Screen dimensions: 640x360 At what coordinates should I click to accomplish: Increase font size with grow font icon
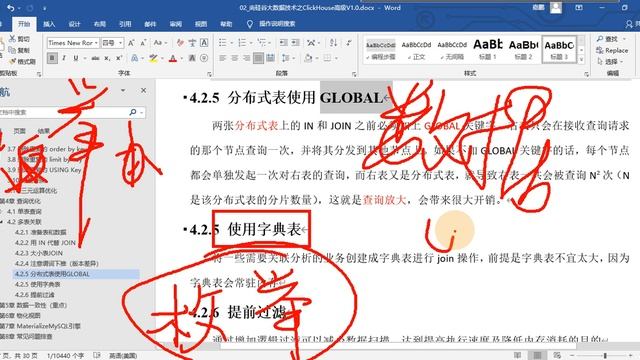click(x=131, y=43)
